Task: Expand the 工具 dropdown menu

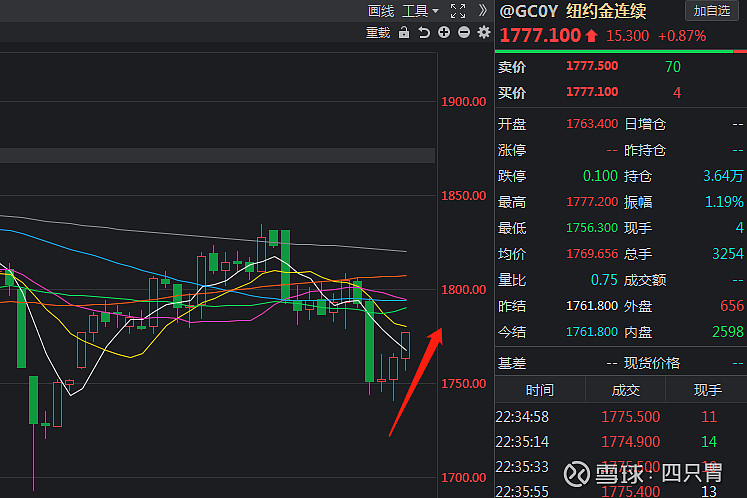Action: [420, 11]
